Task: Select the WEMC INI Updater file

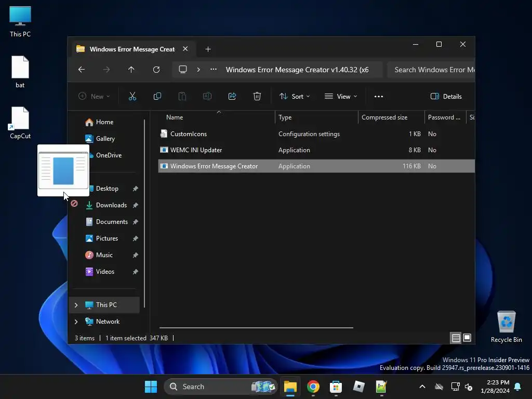Action: pos(316,150)
